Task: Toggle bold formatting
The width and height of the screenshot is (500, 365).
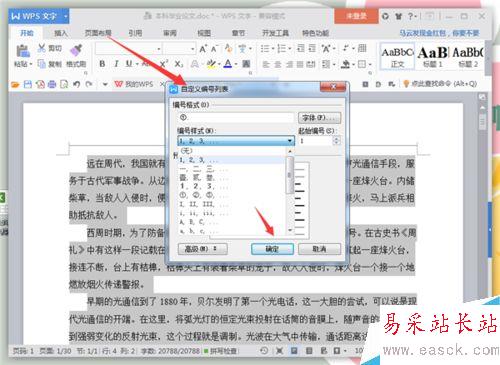Action: [x=102, y=64]
